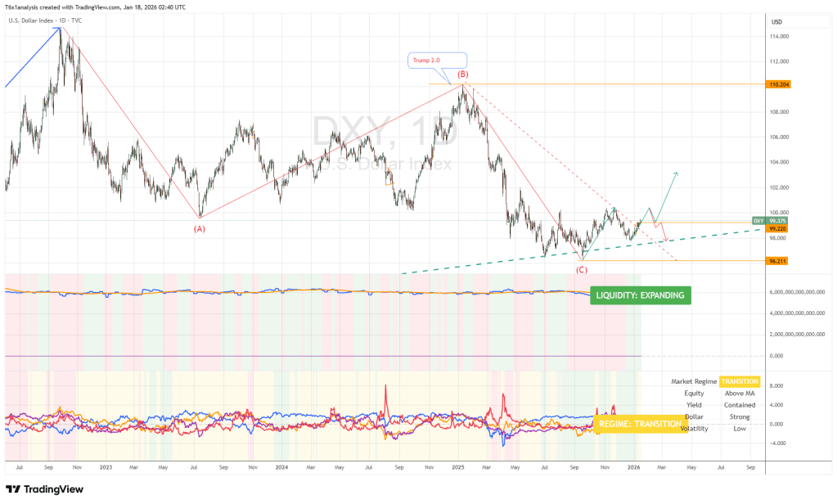Click the orange 110.204 price tag
This screenshot has width=837, height=504.
coord(778,84)
